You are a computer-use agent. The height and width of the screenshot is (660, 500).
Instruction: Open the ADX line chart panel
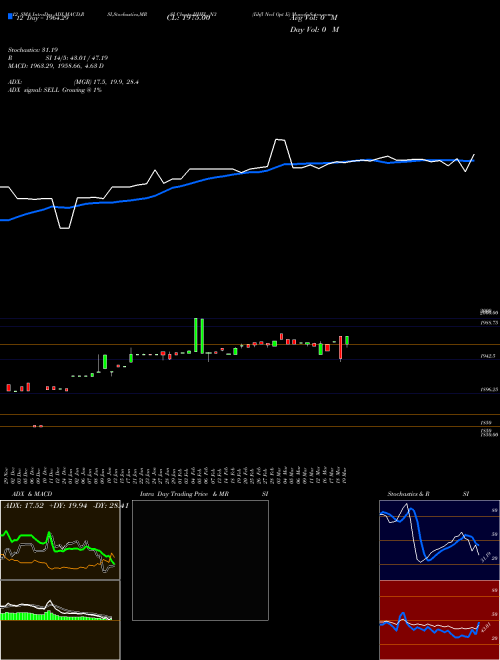[60, 540]
